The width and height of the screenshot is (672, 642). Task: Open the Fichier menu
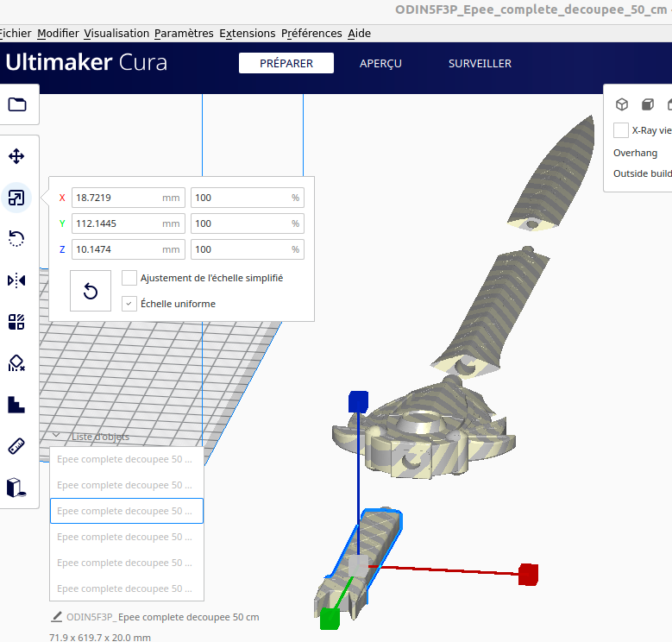16,33
